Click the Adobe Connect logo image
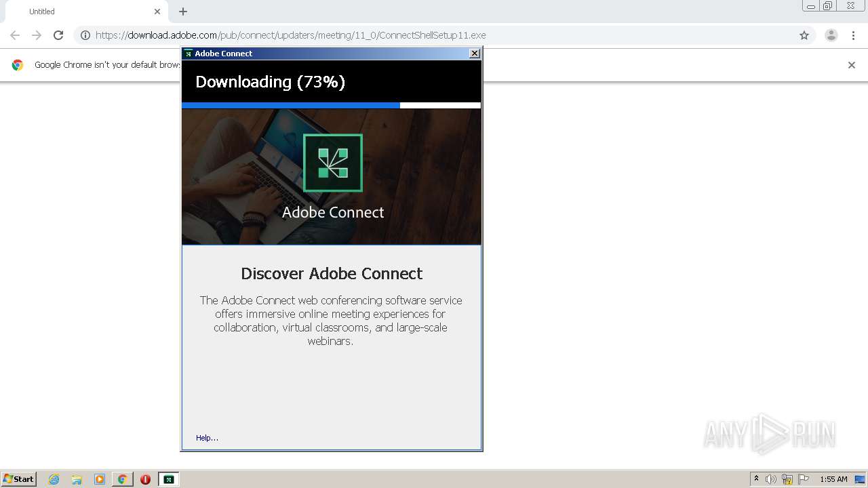The image size is (868, 488). point(333,163)
